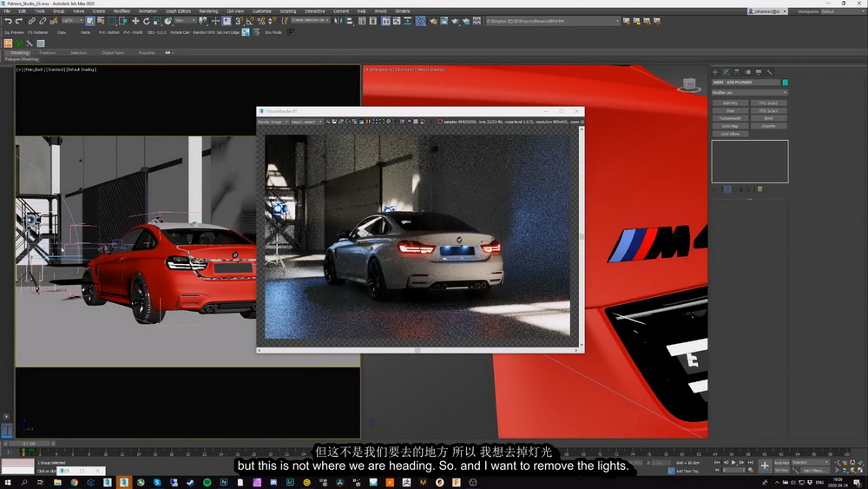The width and height of the screenshot is (868, 489).
Task: Open the Display command panel tab
Action: pos(759,72)
